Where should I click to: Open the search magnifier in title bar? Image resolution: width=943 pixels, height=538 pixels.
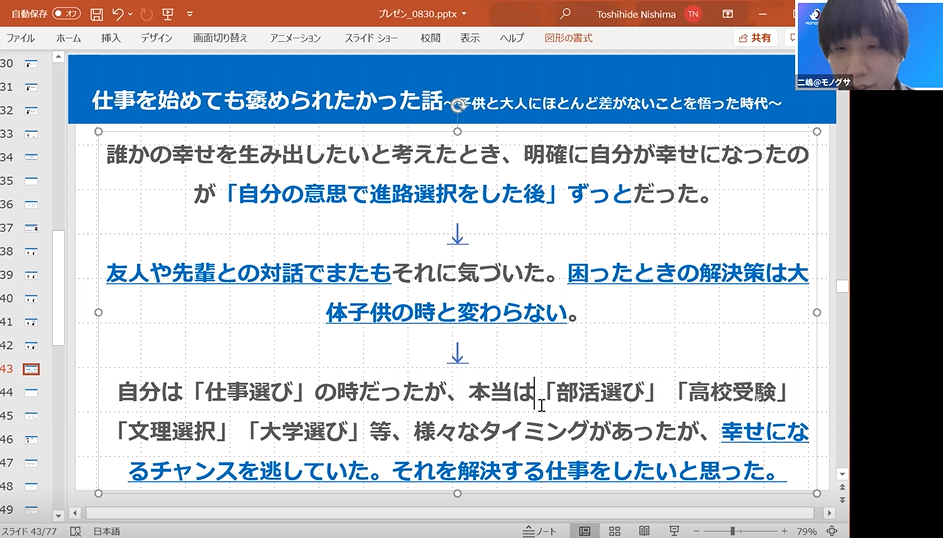[x=565, y=14]
